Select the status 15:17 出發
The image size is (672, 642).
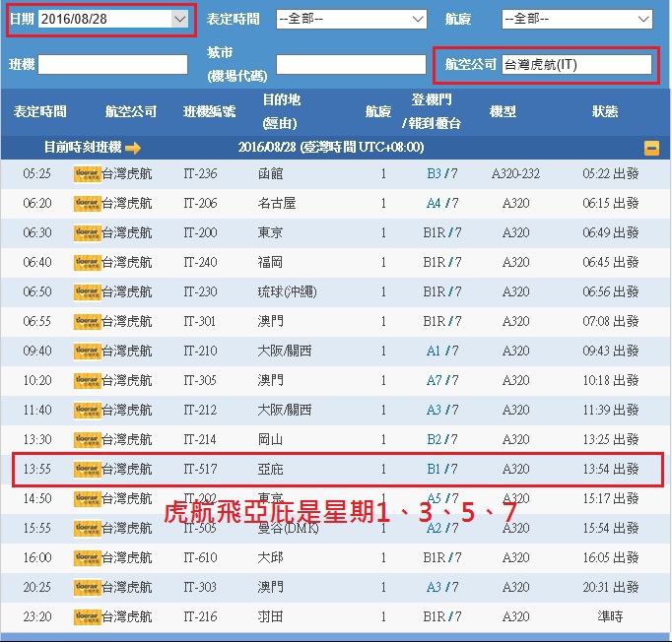click(x=610, y=499)
